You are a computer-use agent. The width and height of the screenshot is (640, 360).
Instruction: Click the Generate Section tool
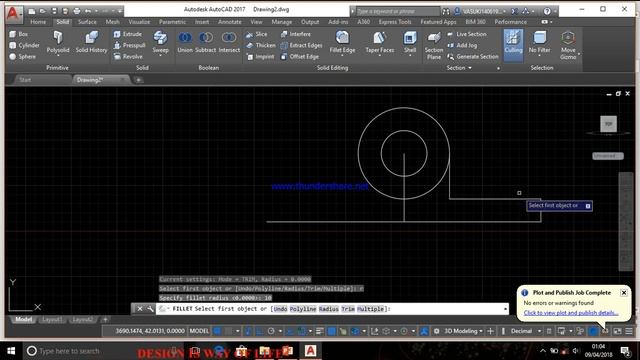pyautogui.click(x=473, y=57)
